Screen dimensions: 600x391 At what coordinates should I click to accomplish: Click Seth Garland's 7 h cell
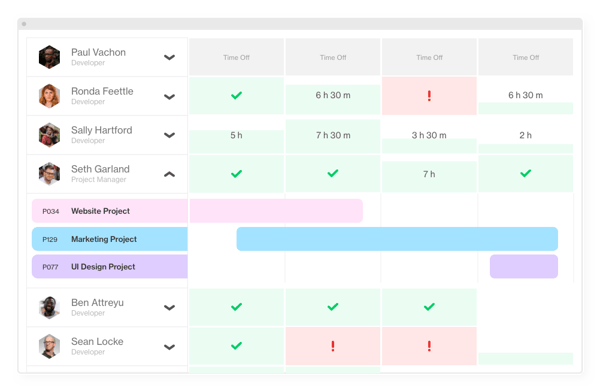[429, 174]
